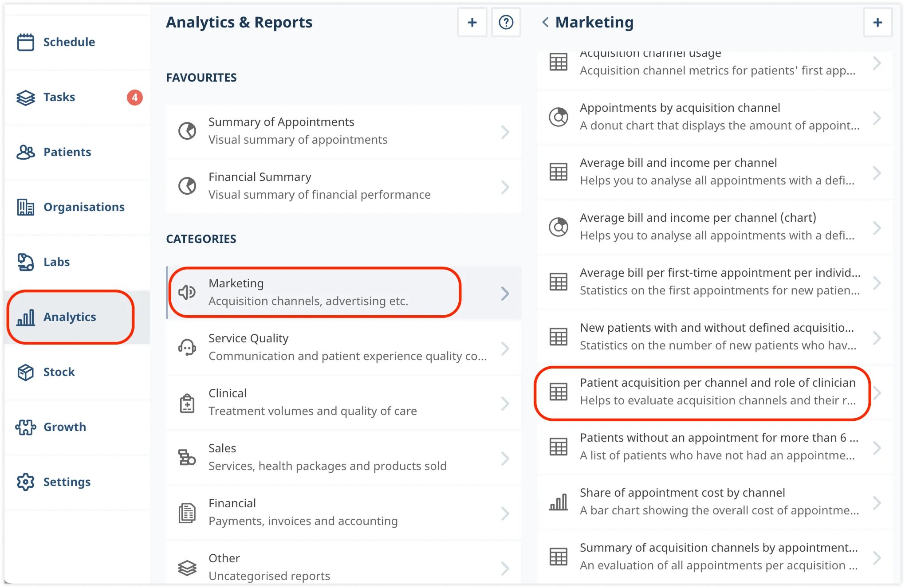Click the plus button in the Marketing panel
The image size is (905, 588).
click(x=877, y=22)
